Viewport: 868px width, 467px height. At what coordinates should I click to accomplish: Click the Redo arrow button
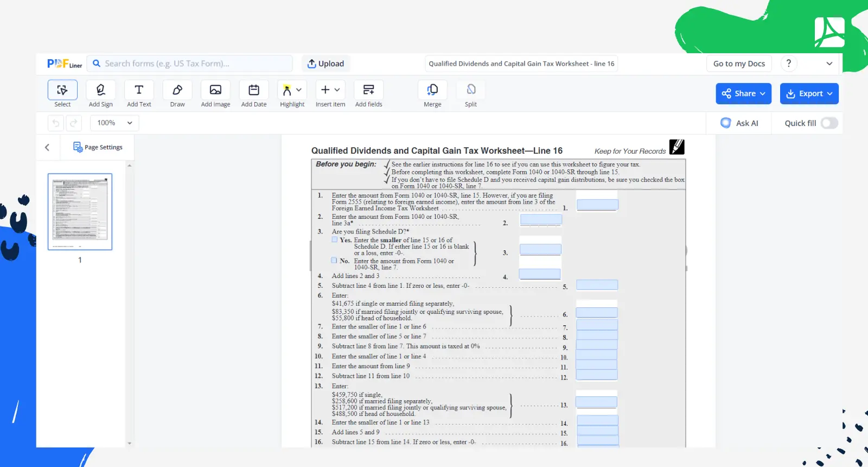(74, 123)
